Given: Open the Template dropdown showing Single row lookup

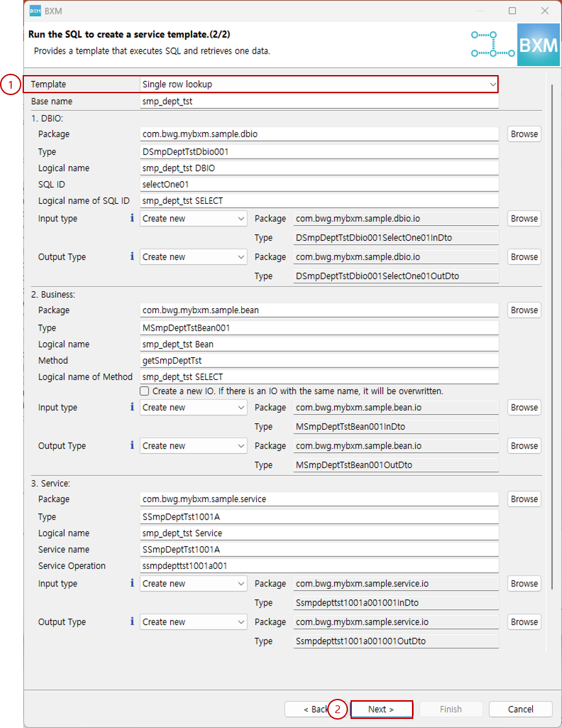Looking at the screenshot, I should click(x=320, y=83).
